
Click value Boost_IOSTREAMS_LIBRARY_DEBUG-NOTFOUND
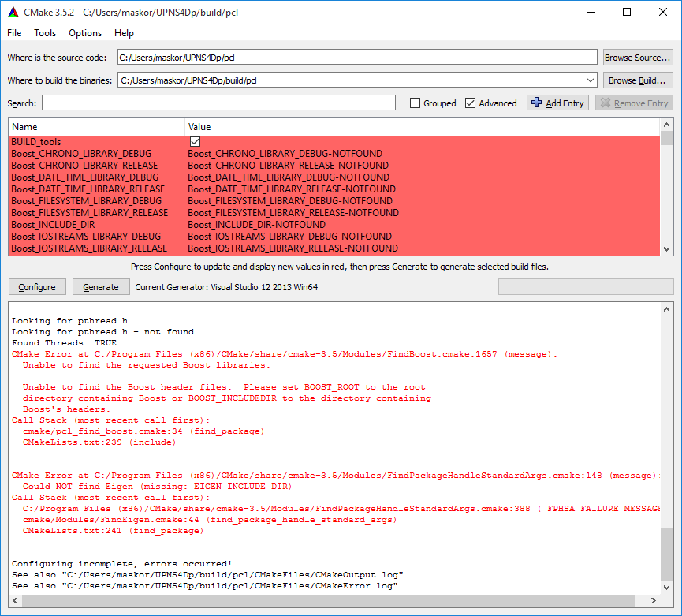(x=289, y=236)
